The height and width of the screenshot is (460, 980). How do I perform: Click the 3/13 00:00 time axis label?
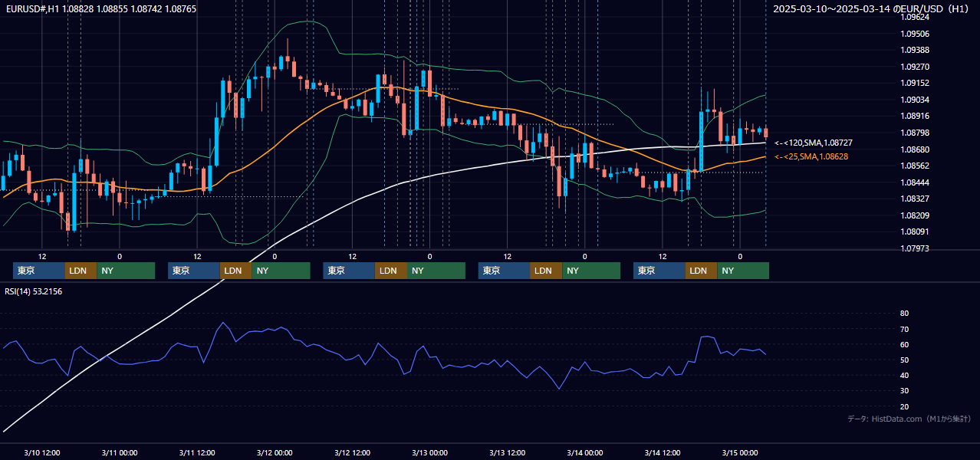[429, 452]
